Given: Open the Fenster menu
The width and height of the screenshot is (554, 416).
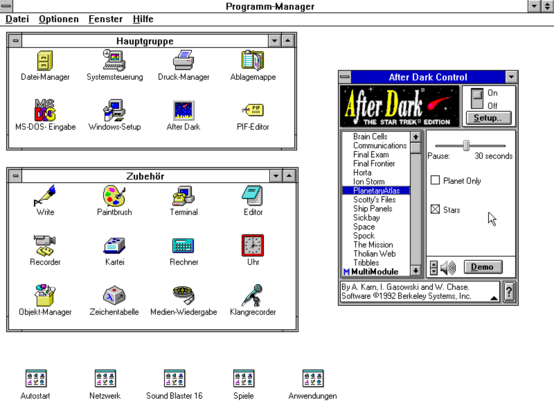Looking at the screenshot, I should pos(106,19).
